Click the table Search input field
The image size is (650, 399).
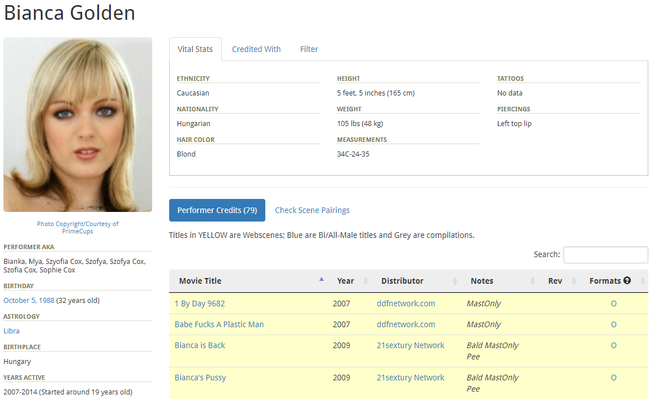tap(606, 254)
